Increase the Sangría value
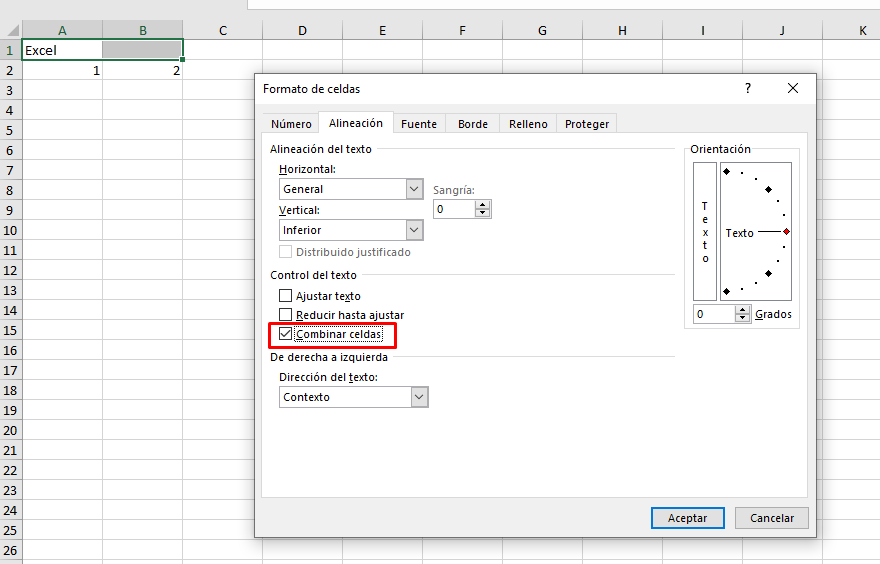 click(482, 205)
